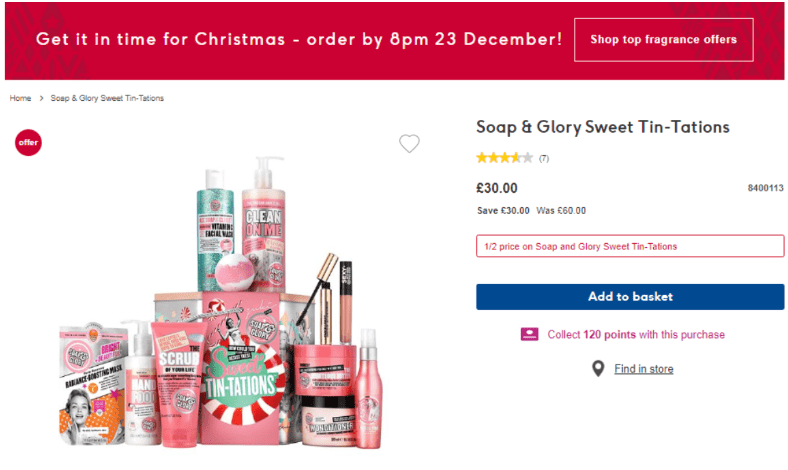Click the Christmas delivery banner text
Viewport: 788px width, 470px height.
[299, 40]
